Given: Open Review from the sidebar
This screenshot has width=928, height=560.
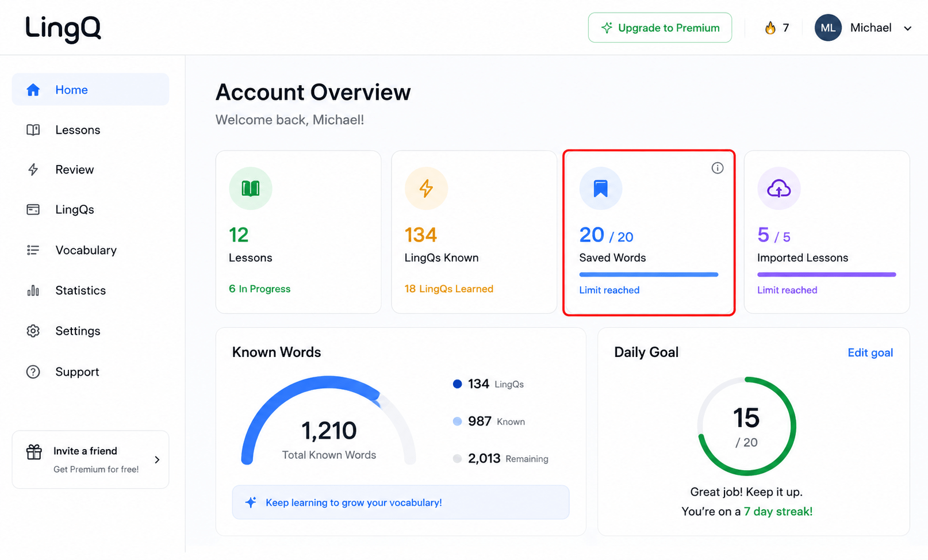Looking at the screenshot, I should (x=90, y=170).
